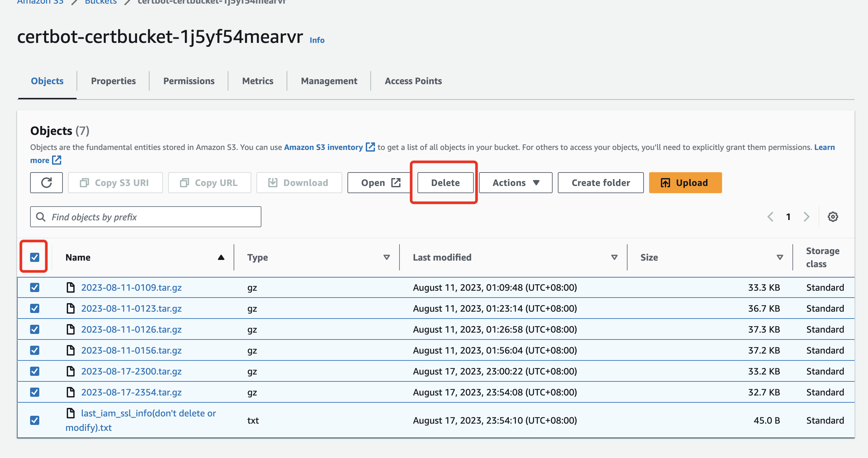The width and height of the screenshot is (868, 458).
Task: Click the 36.7 KB size cell
Action: coord(764,308)
